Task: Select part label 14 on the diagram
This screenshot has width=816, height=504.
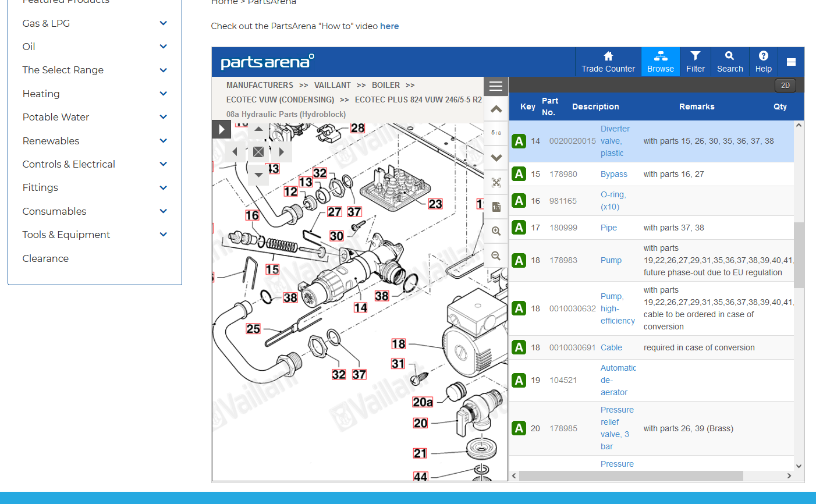Action: click(360, 307)
